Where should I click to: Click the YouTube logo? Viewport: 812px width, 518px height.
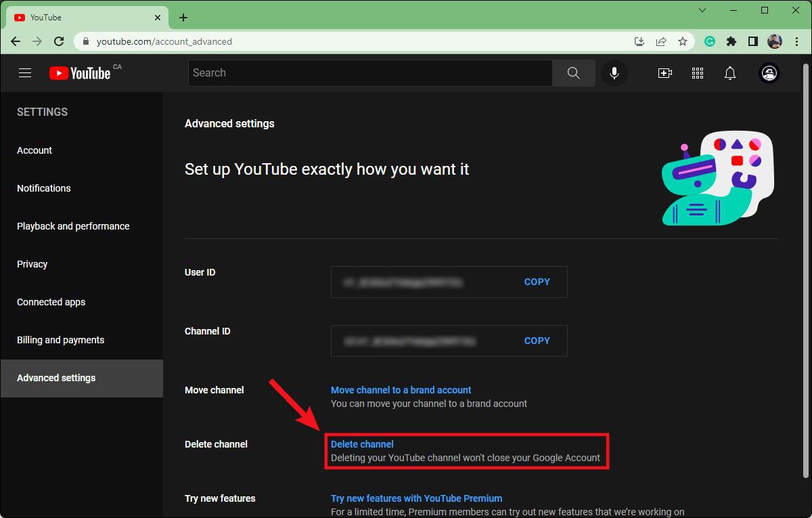80,73
